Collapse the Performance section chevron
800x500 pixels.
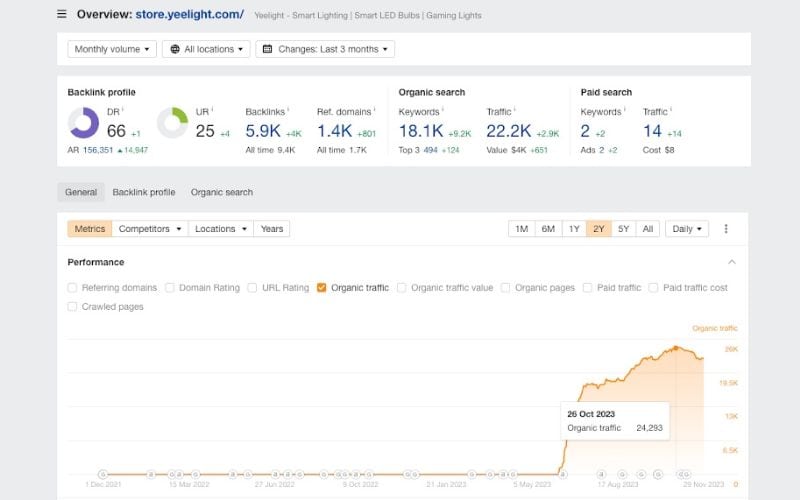tap(732, 262)
